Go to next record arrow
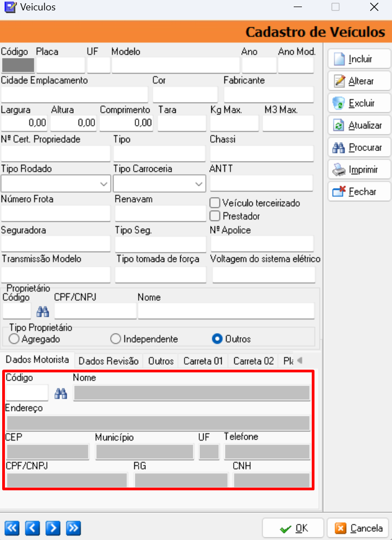The width and height of the screenshot is (392, 540). tap(53, 528)
